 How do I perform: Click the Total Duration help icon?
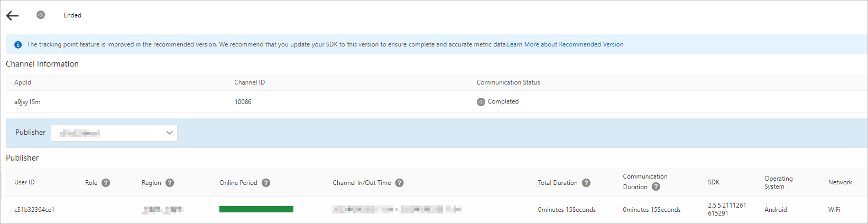point(586,183)
